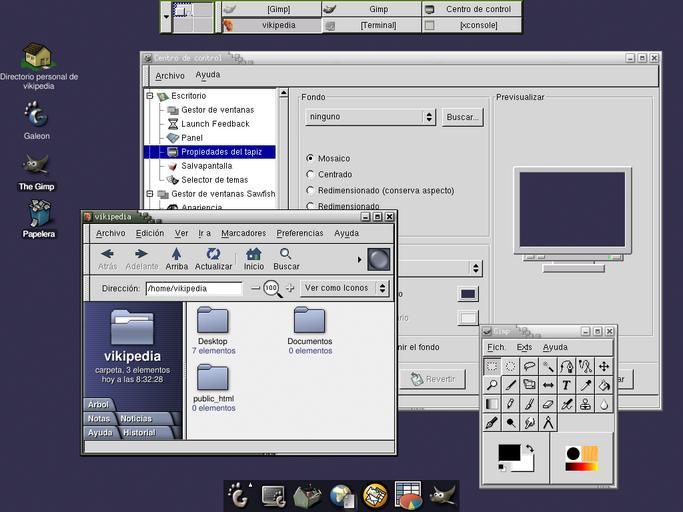Open the Marcadores menu
683x512 pixels.
pos(243,233)
